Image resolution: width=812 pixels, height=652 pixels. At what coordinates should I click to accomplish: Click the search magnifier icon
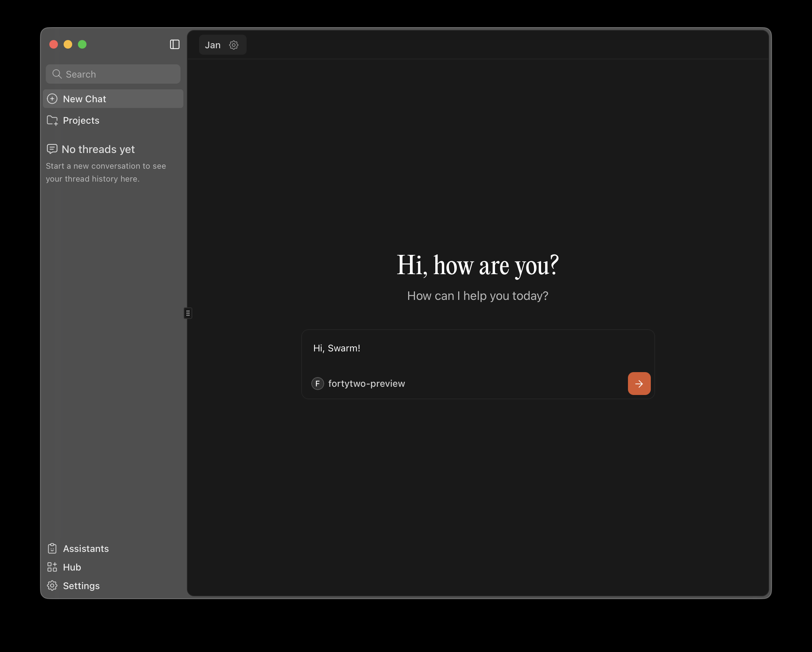click(57, 74)
